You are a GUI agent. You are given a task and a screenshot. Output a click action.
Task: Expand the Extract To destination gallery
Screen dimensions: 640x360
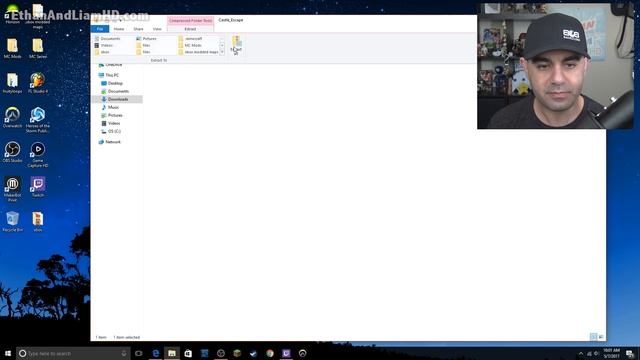(222, 53)
